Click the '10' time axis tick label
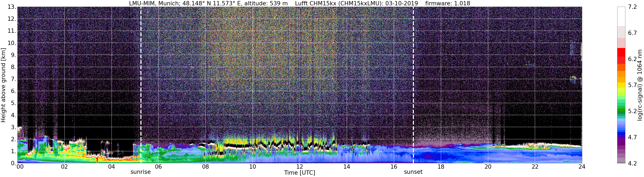 point(253,167)
